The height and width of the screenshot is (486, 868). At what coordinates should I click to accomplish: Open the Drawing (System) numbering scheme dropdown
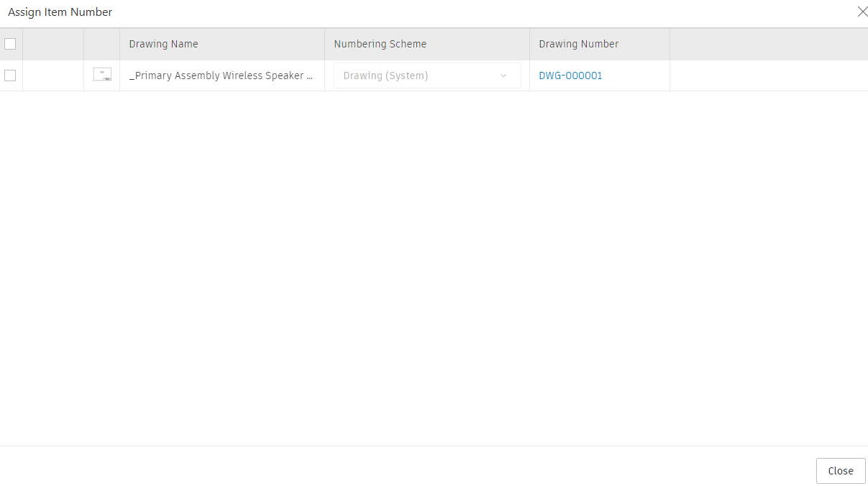tap(426, 75)
